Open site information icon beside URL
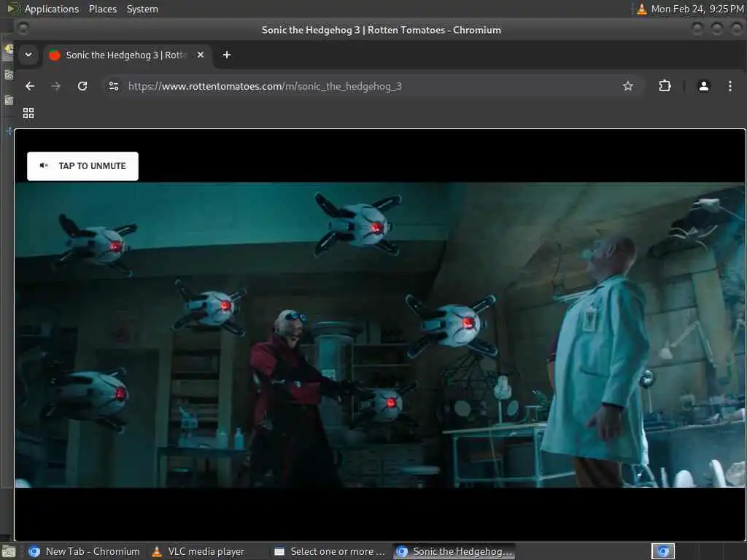The width and height of the screenshot is (747, 560). click(114, 86)
